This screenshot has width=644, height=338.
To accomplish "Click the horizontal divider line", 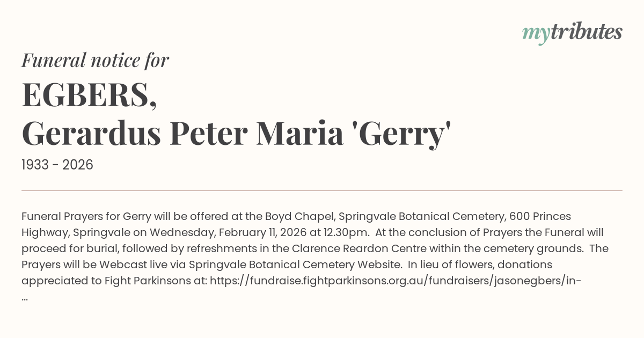I will point(322,190).
